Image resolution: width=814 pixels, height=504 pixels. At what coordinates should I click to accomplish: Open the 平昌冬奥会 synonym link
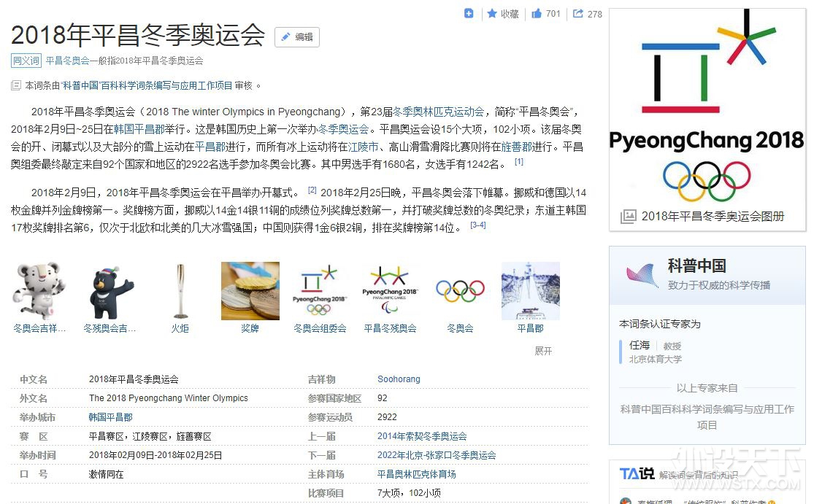[x=67, y=61]
